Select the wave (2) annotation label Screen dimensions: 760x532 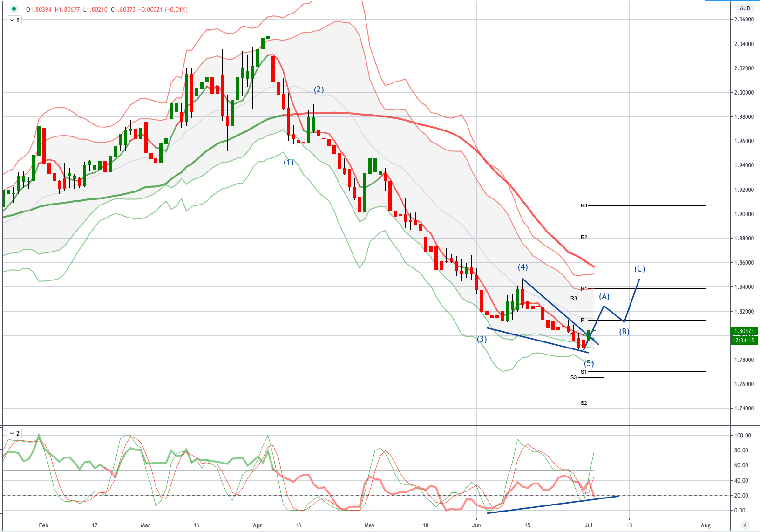click(319, 89)
